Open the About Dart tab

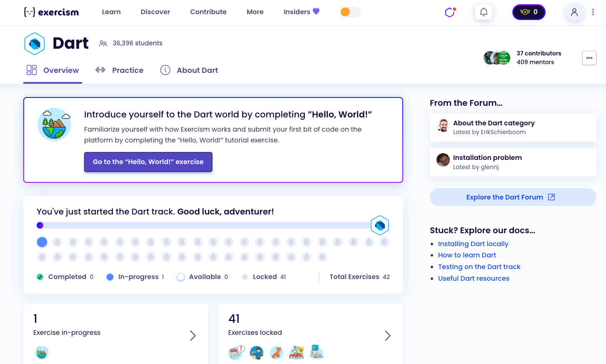coord(189,70)
